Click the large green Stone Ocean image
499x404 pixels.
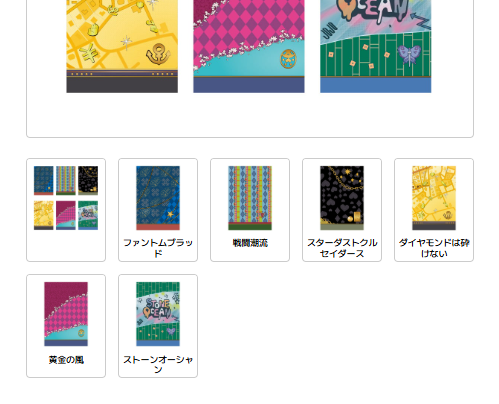(376, 46)
